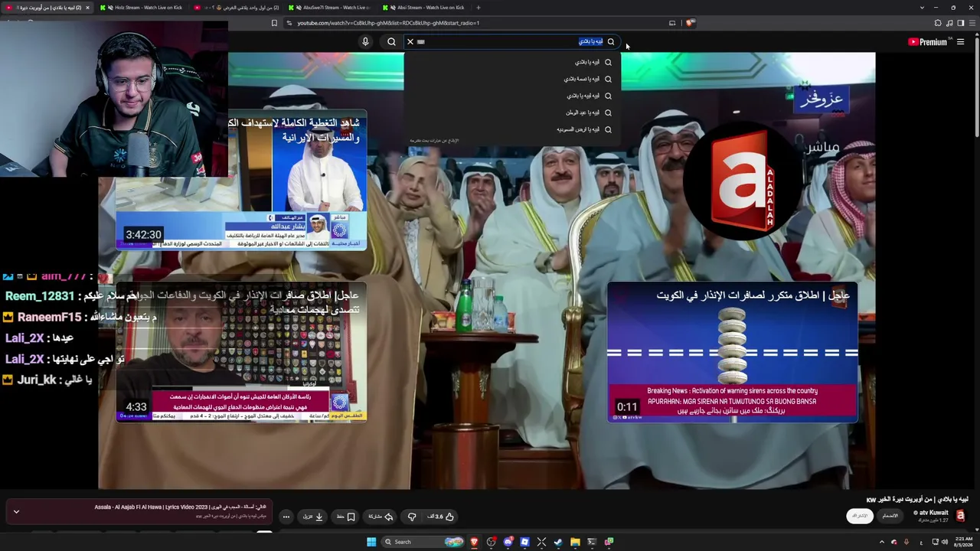
Task: Open the taskbar clock showing 2:21 AM
Action: [962, 542]
